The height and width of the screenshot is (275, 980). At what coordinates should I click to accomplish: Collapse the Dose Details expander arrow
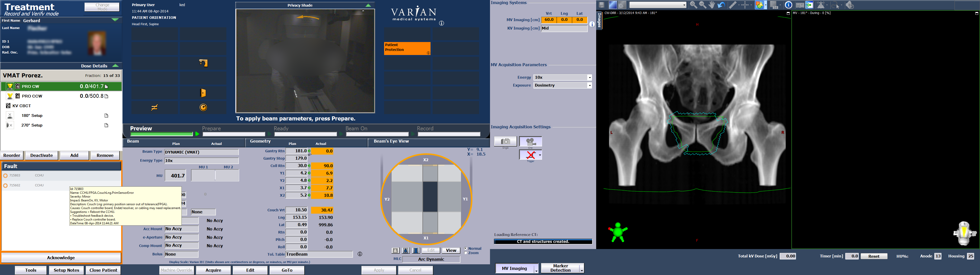click(x=115, y=66)
